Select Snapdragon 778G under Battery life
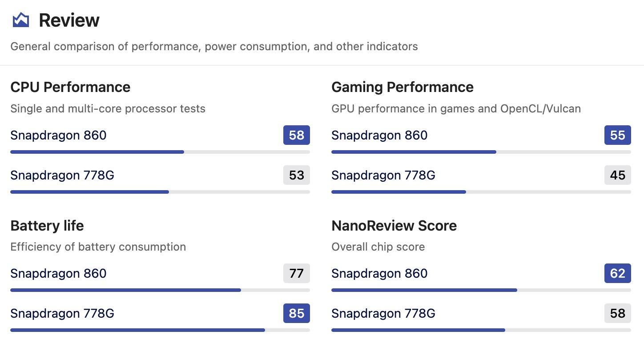Viewport: 644px width, 351px height. tap(62, 313)
